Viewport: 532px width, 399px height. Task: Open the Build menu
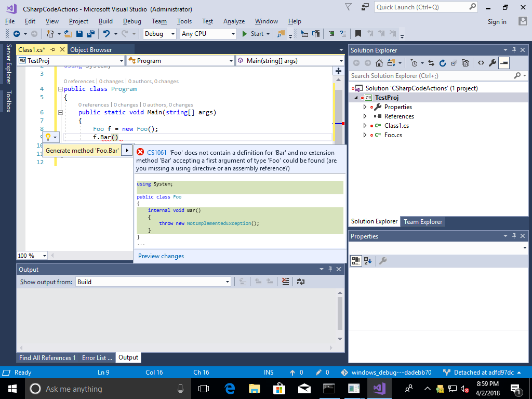tap(105, 21)
